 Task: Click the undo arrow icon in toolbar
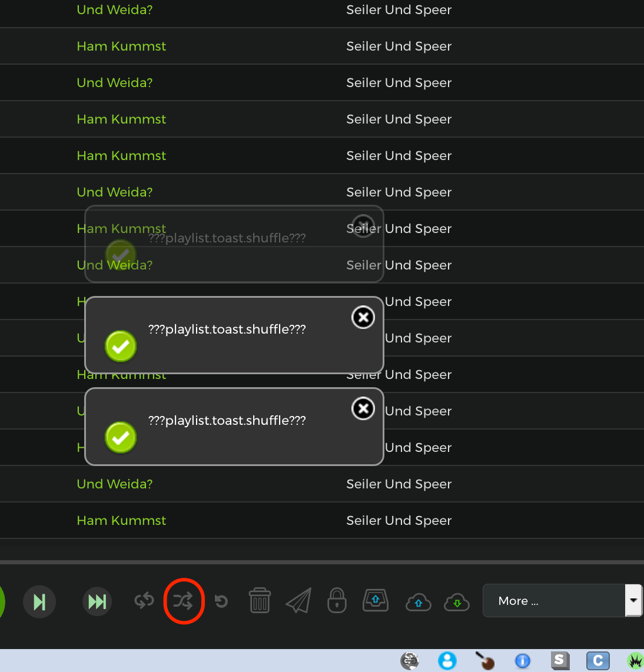221,601
